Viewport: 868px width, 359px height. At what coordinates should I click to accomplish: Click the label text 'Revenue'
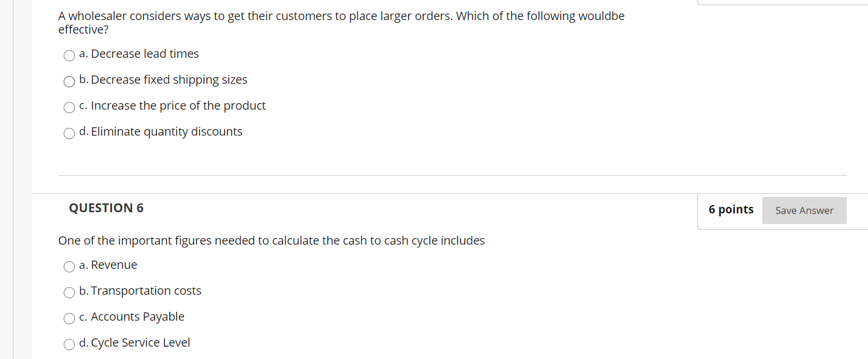[108, 265]
